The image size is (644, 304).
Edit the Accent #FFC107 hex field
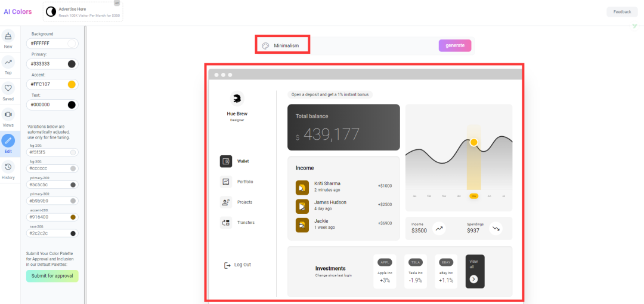(52, 84)
